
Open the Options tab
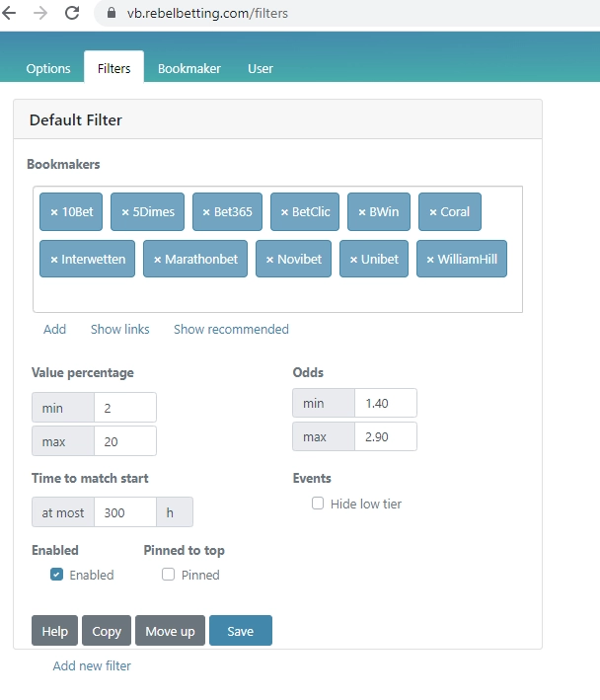(48, 68)
